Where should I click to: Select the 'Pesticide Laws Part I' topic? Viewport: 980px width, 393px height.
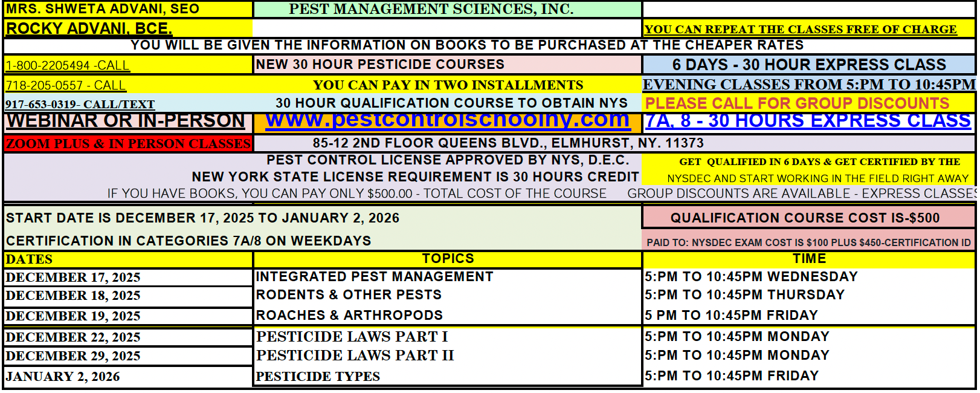pos(352,337)
